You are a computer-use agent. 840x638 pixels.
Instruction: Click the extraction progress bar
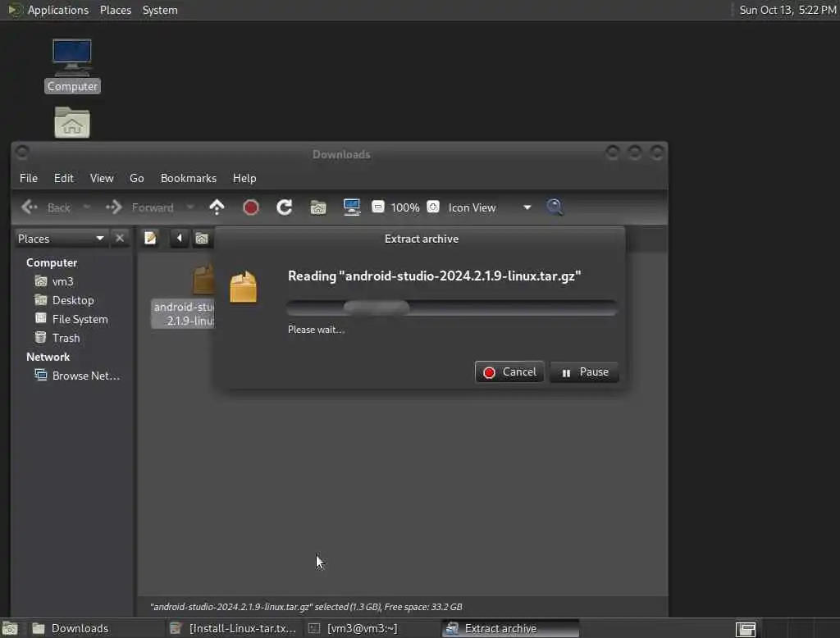coord(452,308)
